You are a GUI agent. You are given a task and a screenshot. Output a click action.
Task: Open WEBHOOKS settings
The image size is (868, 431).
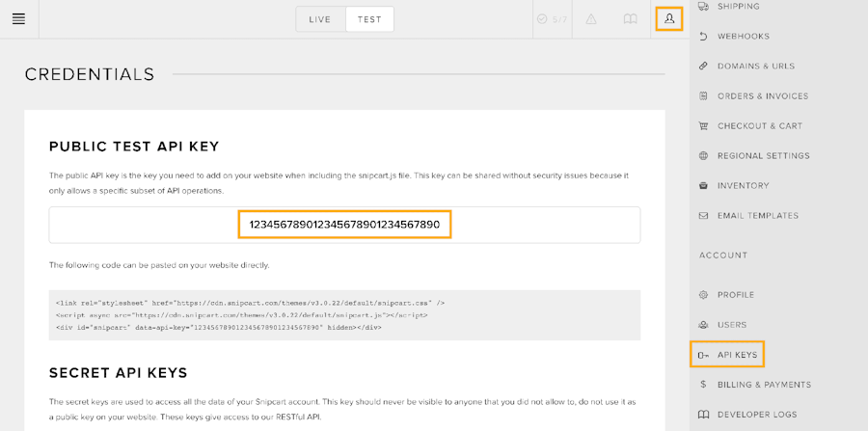[x=744, y=36]
